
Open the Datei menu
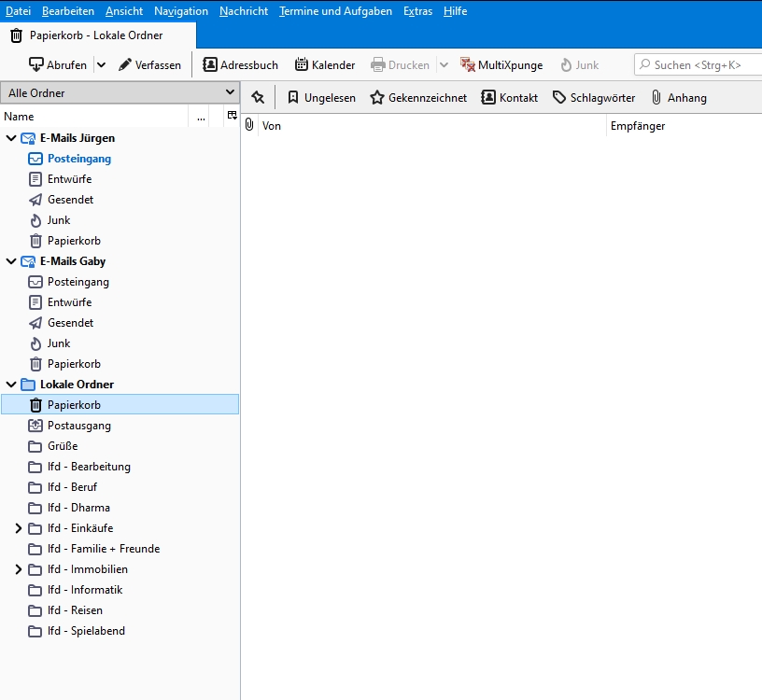[18, 10]
